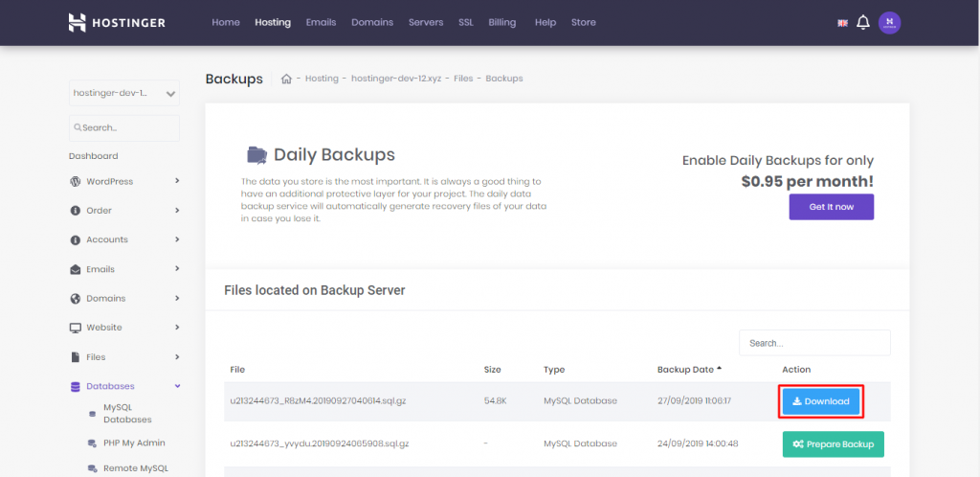Open Domains in top navigation
The width and height of the screenshot is (980, 477).
point(372,22)
